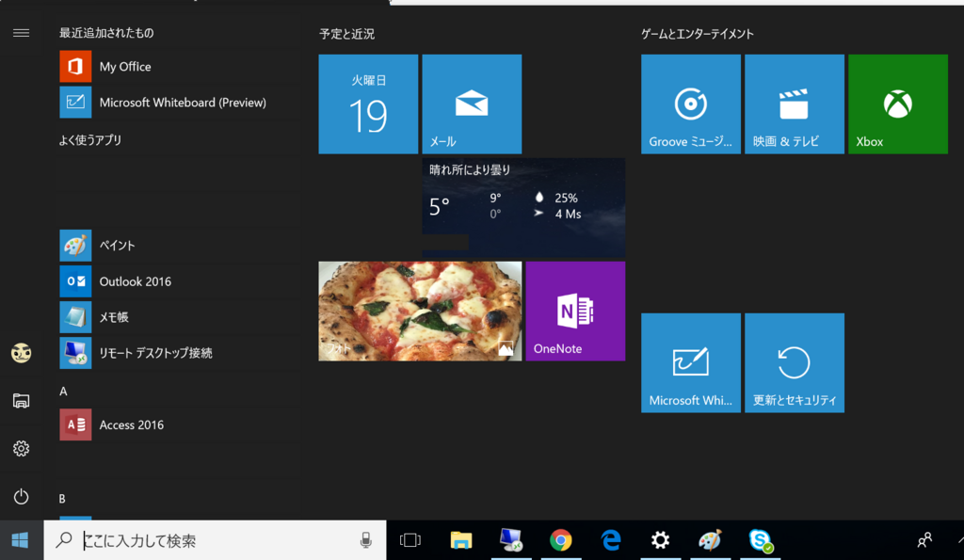Screen dimensions: 964x560
Task: Click the 最近追加されたもの heading
Action: pos(106,33)
